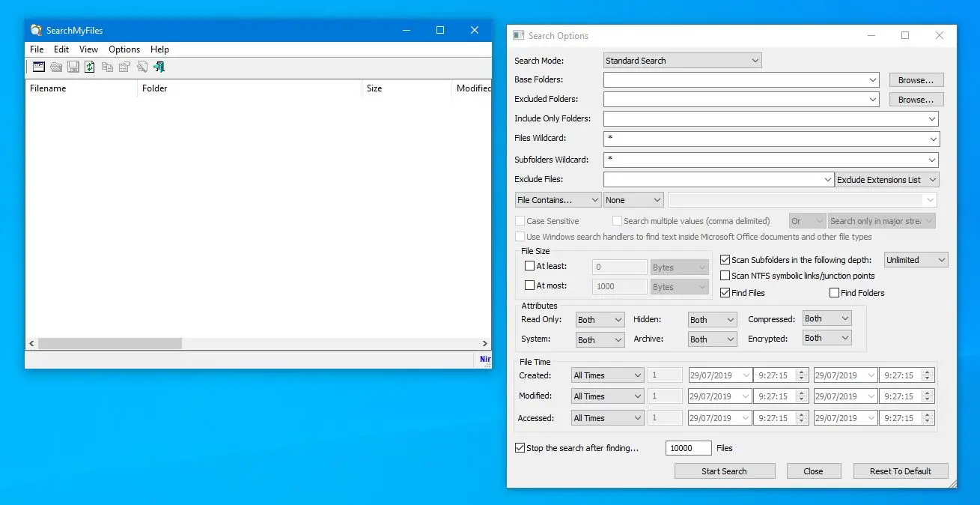Viewport: 980px width, 505px height.
Task: Enable the At least file size checkbox
Action: coord(529,266)
